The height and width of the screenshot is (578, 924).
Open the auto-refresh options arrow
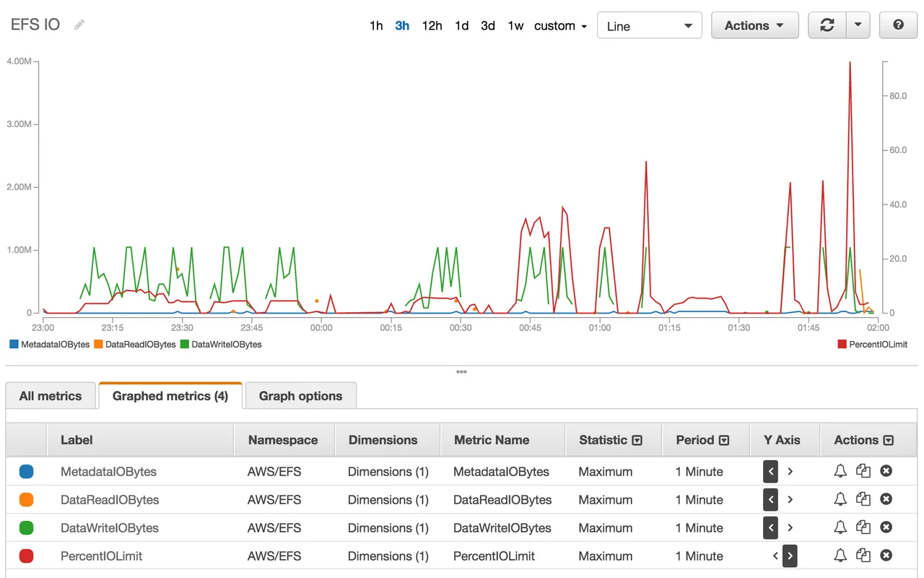point(858,25)
